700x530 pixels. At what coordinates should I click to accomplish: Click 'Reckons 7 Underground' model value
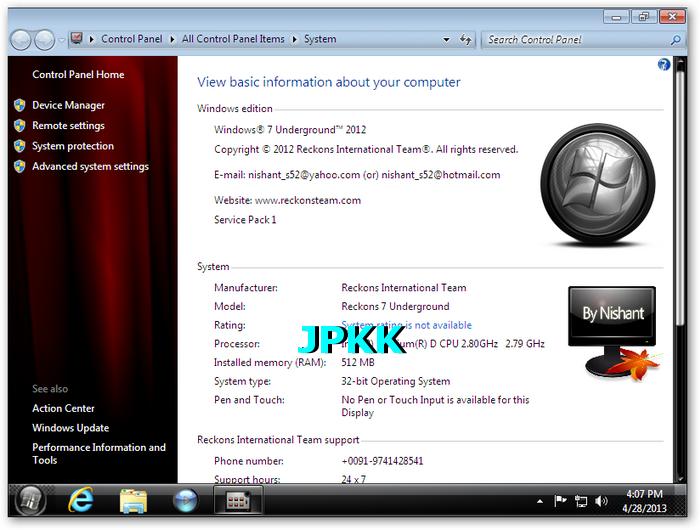(x=395, y=306)
